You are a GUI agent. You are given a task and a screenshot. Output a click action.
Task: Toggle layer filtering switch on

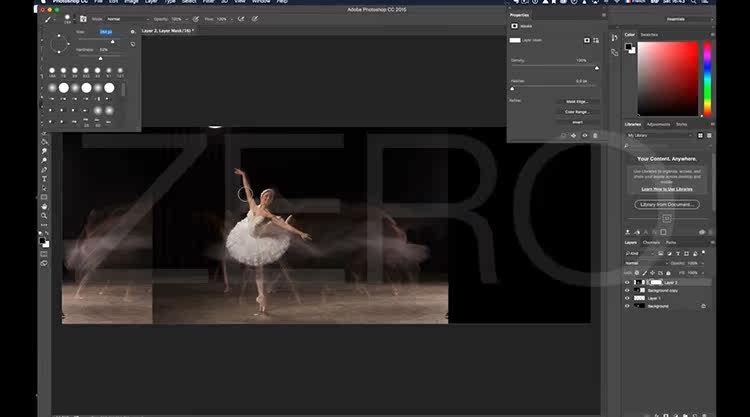704,252
